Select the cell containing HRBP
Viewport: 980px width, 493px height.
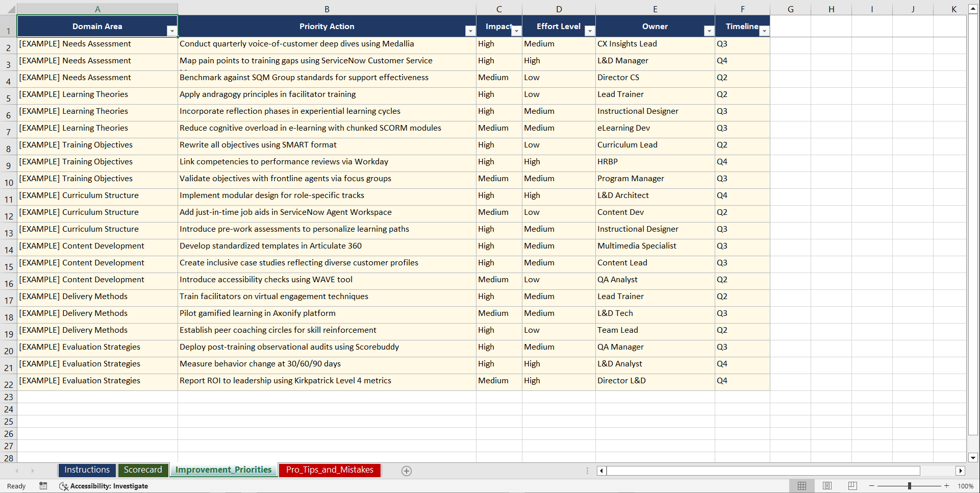(655, 163)
